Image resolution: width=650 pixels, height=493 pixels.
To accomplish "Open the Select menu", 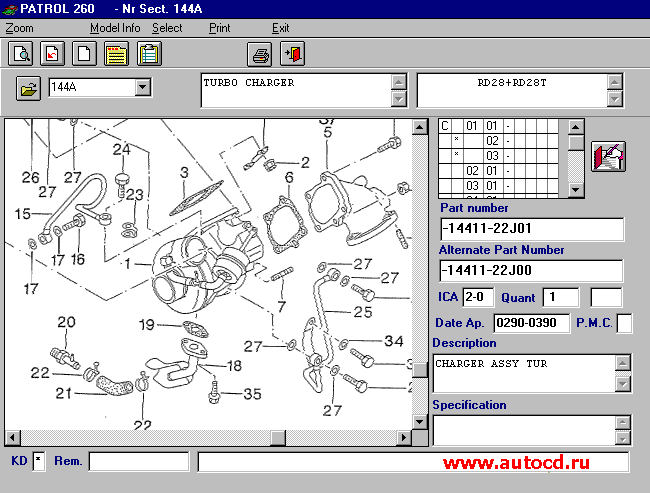I will [167, 28].
